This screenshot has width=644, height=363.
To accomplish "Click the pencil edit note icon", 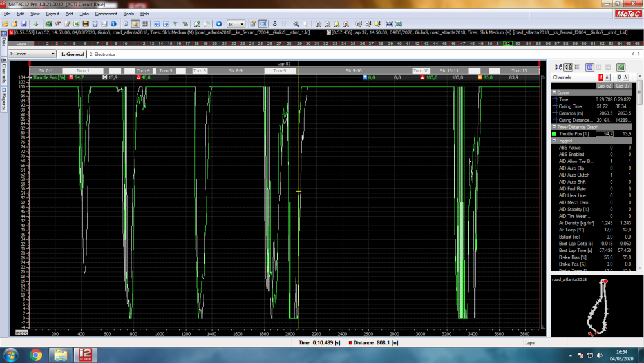I will tap(68, 24).
